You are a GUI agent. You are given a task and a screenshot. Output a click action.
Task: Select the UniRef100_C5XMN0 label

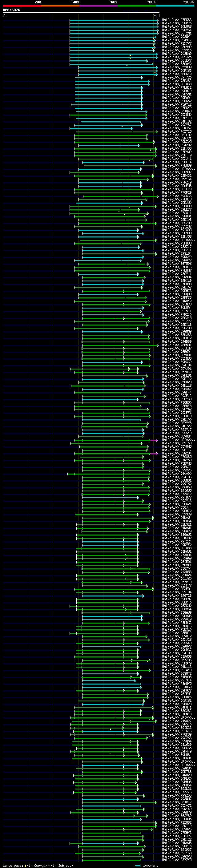pos(176,115)
